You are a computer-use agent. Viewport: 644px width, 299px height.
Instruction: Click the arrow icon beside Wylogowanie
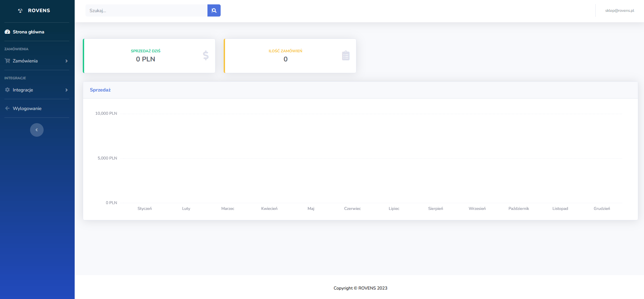click(7, 108)
